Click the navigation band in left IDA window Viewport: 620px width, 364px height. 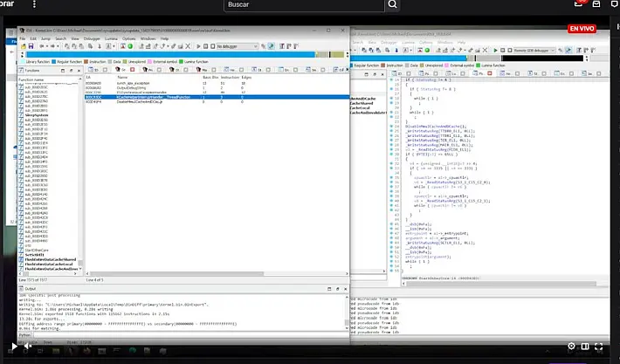pos(184,54)
